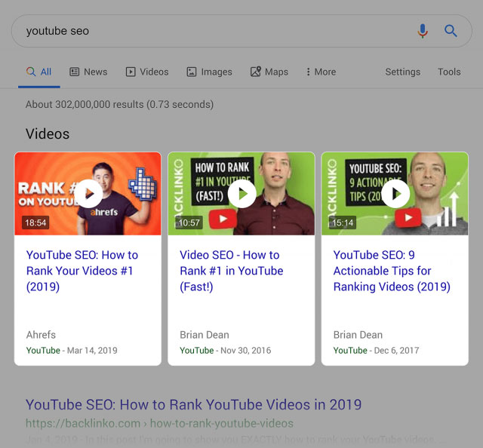Open Settings in search bar
The image size is (483, 448).
[x=402, y=72]
